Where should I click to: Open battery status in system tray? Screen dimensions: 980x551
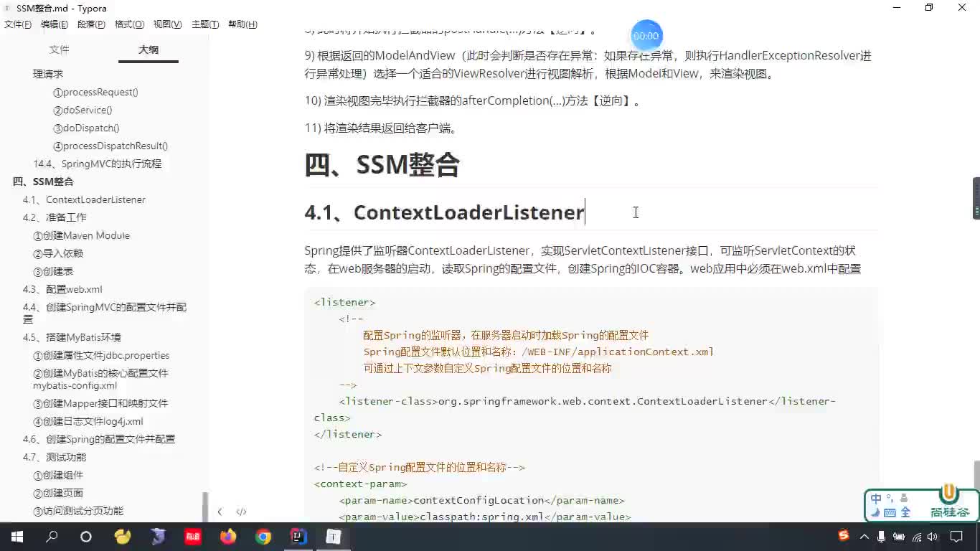pyautogui.click(x=900, y=537)
